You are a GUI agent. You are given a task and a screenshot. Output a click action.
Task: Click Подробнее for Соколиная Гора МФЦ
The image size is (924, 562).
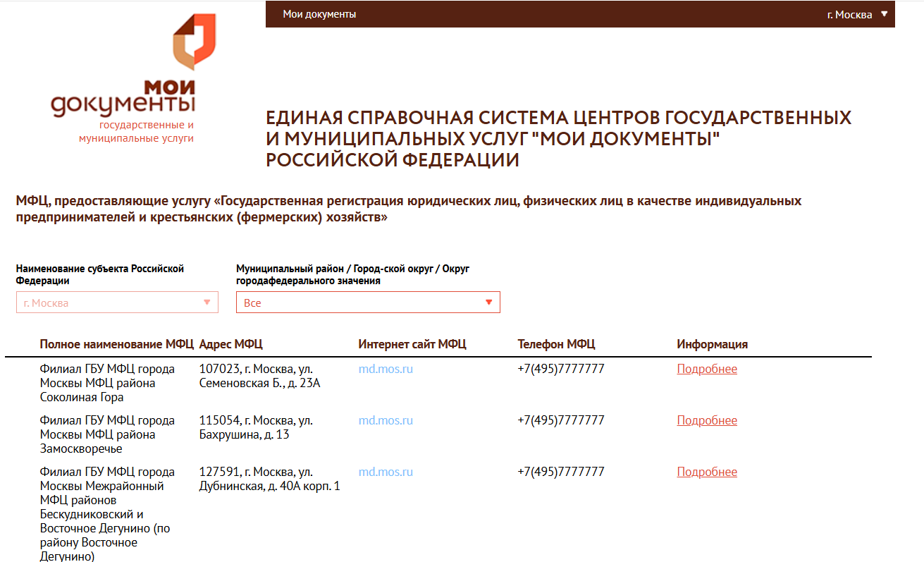pos(707,369)
